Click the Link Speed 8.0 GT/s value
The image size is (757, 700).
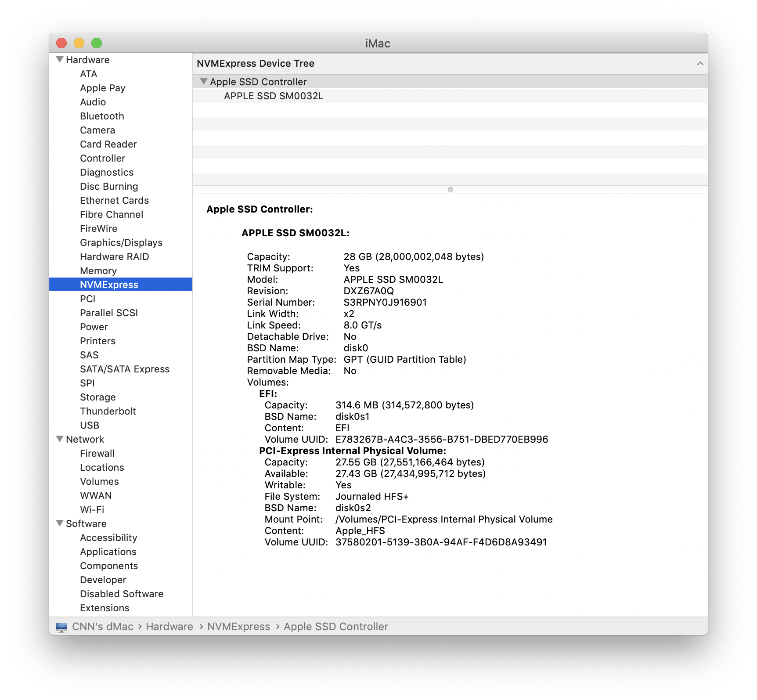coord(362,325)
